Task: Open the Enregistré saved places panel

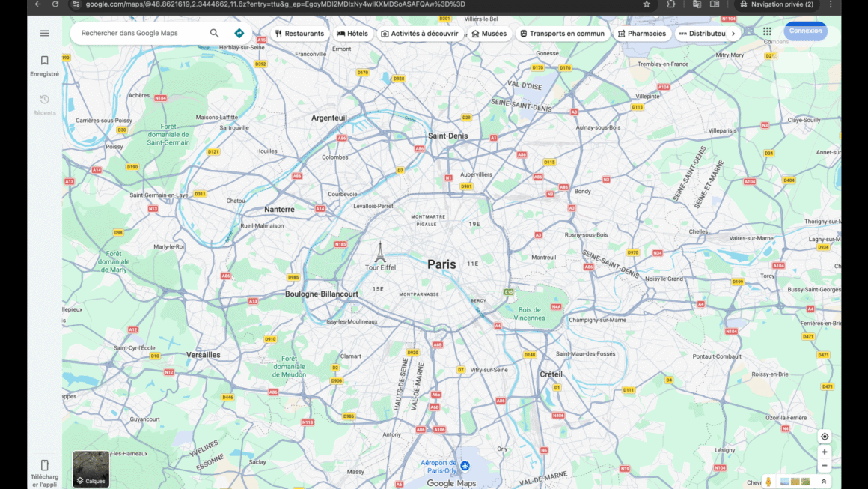Action: click(44, 65)
